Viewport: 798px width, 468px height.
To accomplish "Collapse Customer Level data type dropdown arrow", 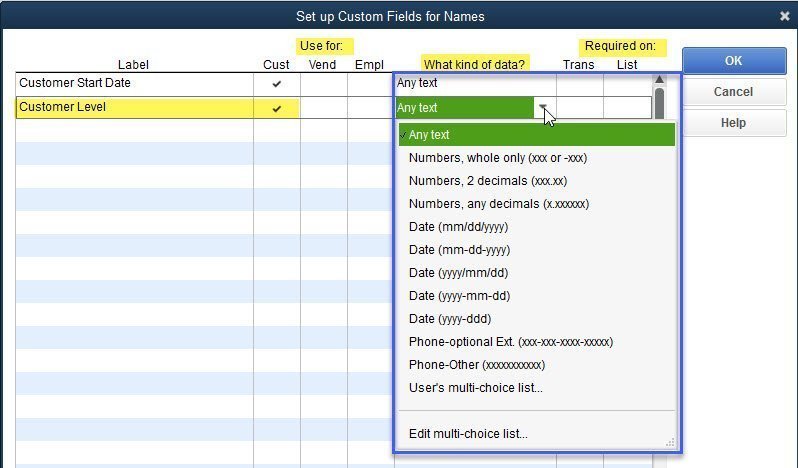I will click(x=543, y=107).
